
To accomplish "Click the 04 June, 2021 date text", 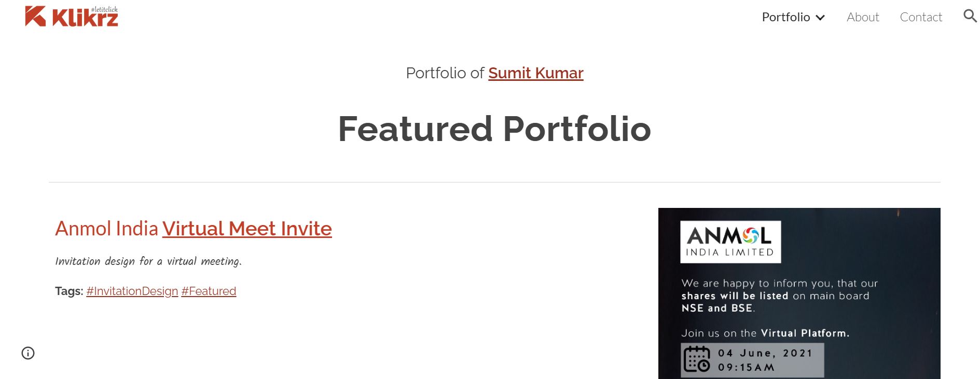I will coord(765,353).
